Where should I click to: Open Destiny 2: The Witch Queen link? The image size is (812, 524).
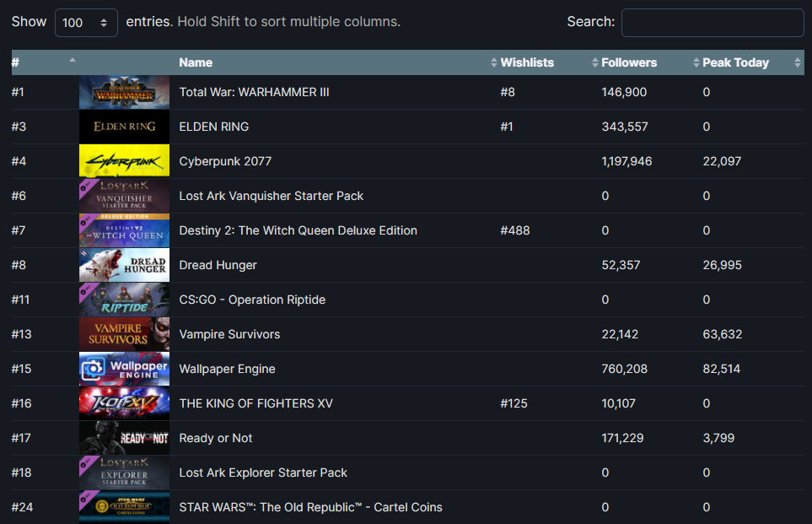298,230
